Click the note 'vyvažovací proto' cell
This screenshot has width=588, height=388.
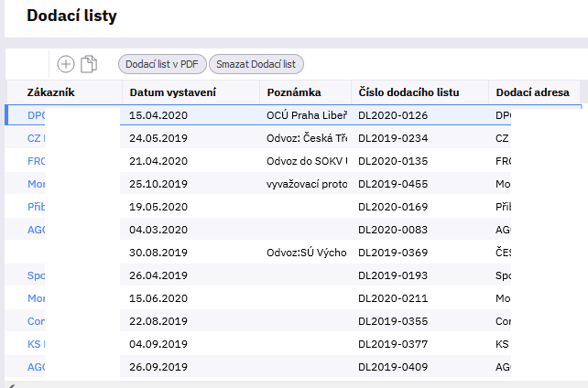307,184
